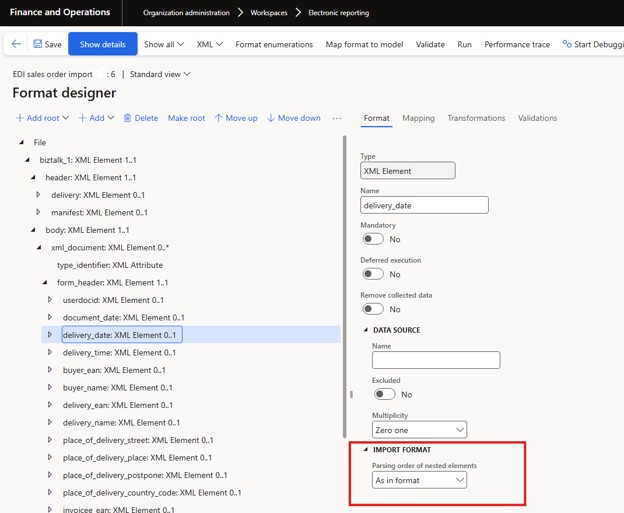624x513 pixels.
Task: Click Finance and Operations title
Action: [x=60, y=12]
